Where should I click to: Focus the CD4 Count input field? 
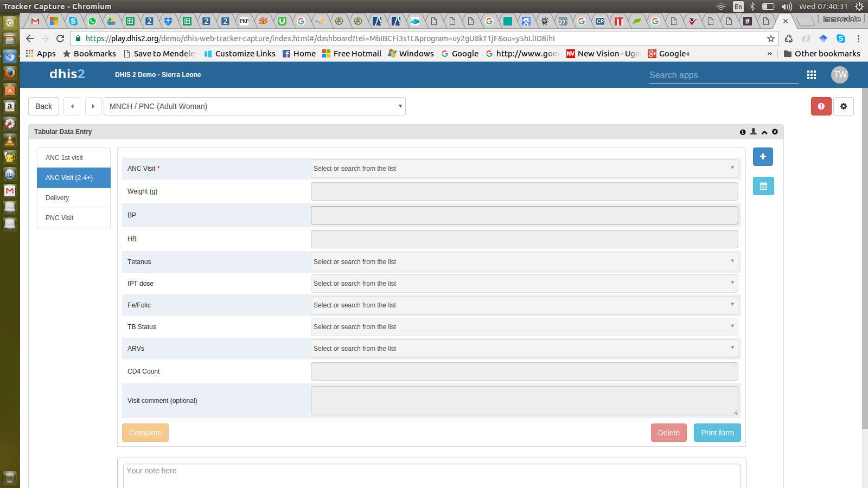pos(524,371)
